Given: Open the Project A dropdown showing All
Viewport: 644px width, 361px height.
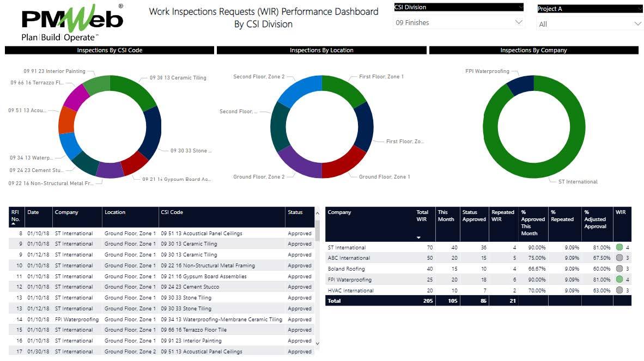Looking at the screenshot, I should pyautogui.click(x=590, y=24).
